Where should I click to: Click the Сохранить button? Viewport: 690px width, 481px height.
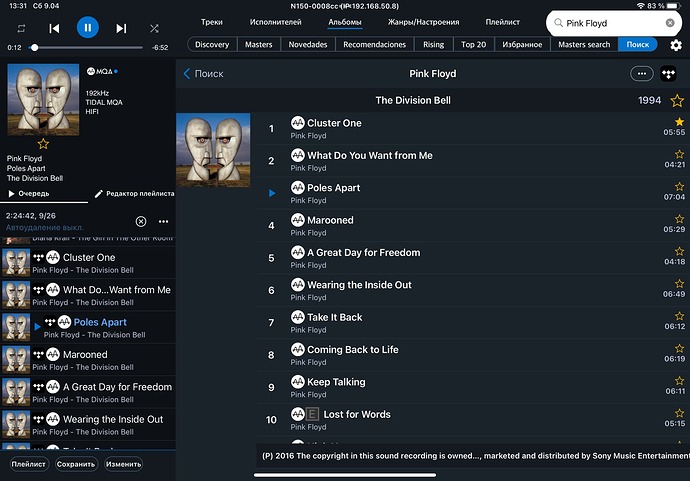tap(76, 464)
